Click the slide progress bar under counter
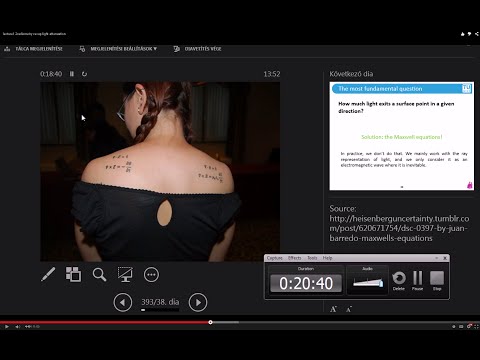This screenshot has width=480, height=360. point(160,310)
